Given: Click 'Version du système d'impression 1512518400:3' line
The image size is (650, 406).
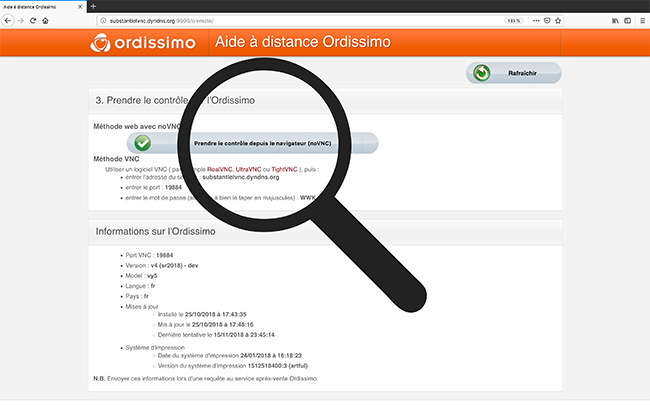Looking at the screenshot, I should [x=233, y=366].
